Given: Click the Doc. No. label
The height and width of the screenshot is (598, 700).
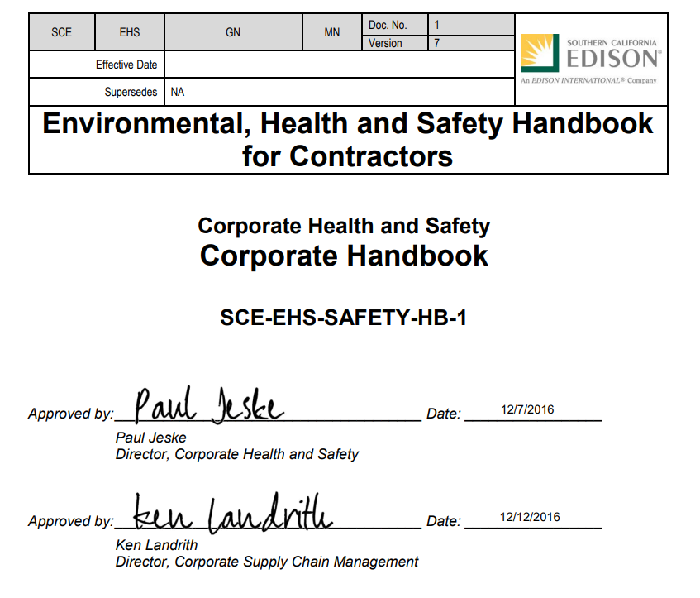Looking at the screenshot, I should pos(388,26).
